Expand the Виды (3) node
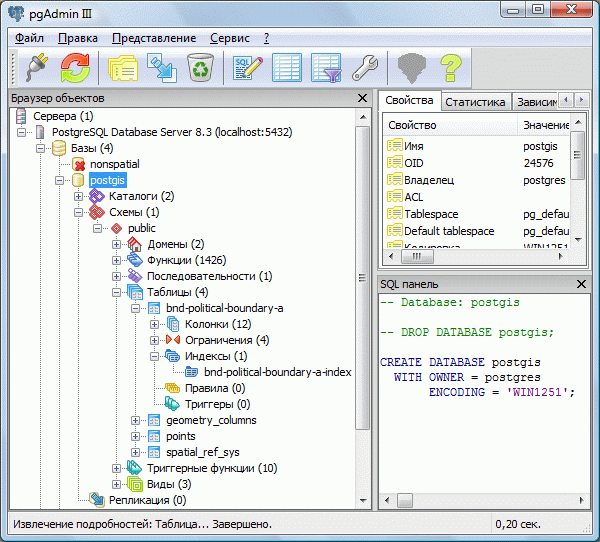Image resolution: width=600 pixels, height=542 pixels. tap(116, 484)
